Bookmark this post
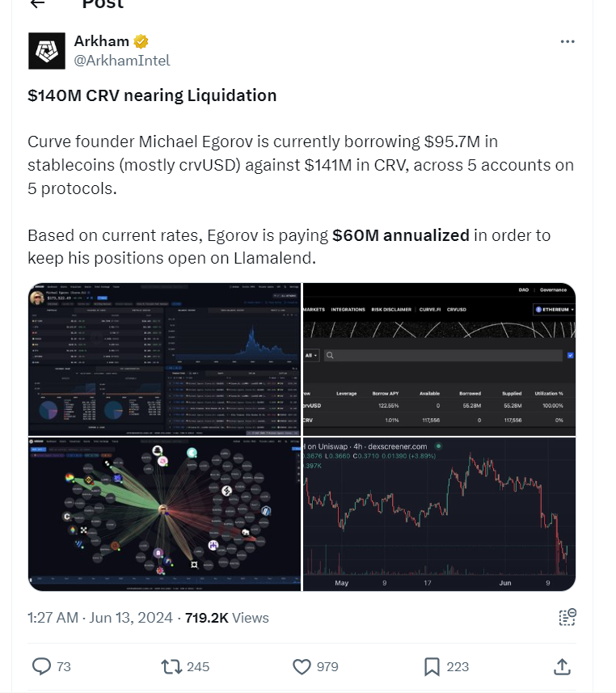The height and width of the screenshot is (693, 616). click(432, 666)
